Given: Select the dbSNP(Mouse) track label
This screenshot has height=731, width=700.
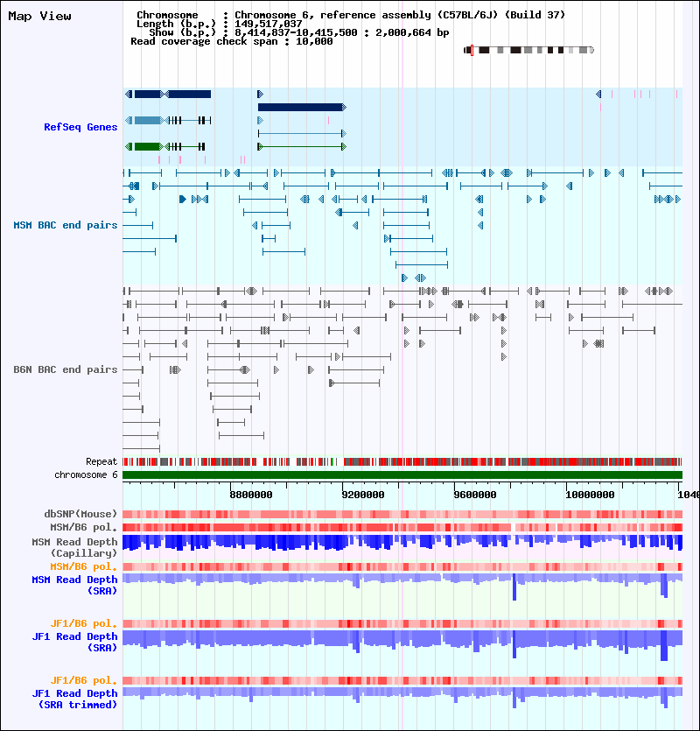Looking at the screenshot, I should click(80, 514).
